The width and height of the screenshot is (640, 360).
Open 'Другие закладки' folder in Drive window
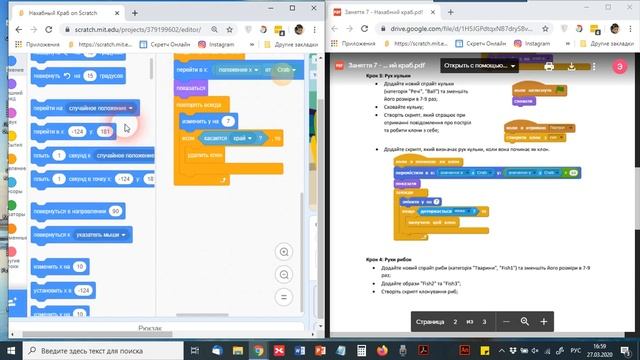click(607, 43)
